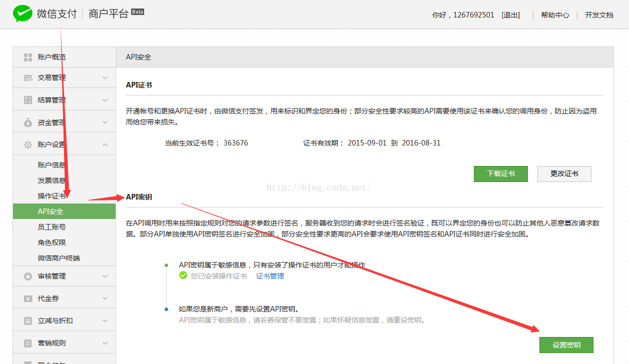This screenshot has width=629, height=364.
Task: Open the 帮助中心 link
Action: tap(555, 15)
